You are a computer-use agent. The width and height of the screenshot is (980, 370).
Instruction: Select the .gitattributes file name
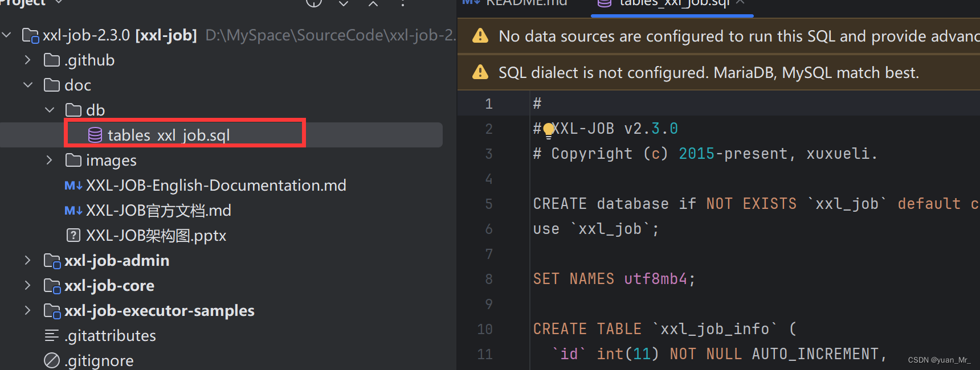[x=110, y=336]
